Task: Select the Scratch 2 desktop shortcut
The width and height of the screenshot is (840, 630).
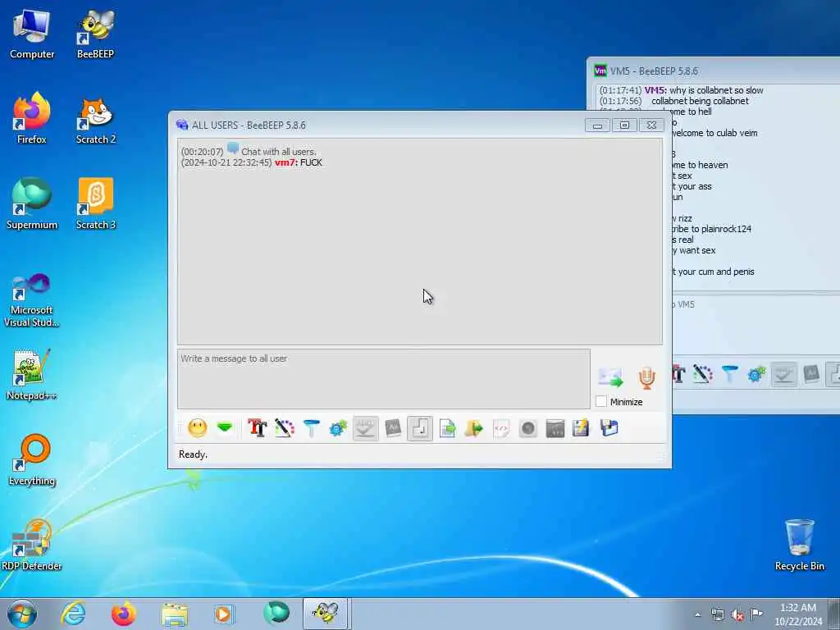Action: (x=95, y=120)
